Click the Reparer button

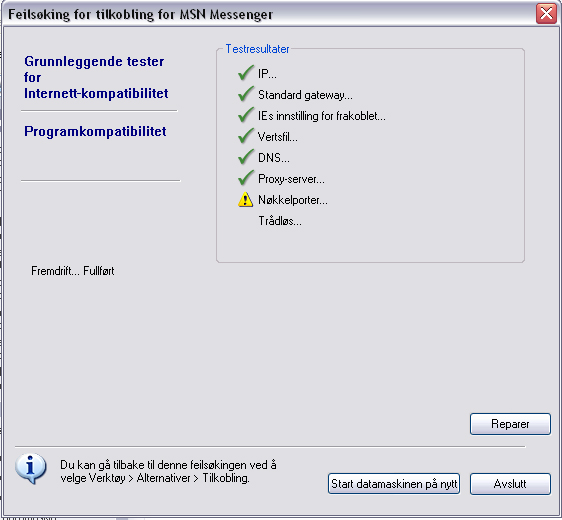510,424
